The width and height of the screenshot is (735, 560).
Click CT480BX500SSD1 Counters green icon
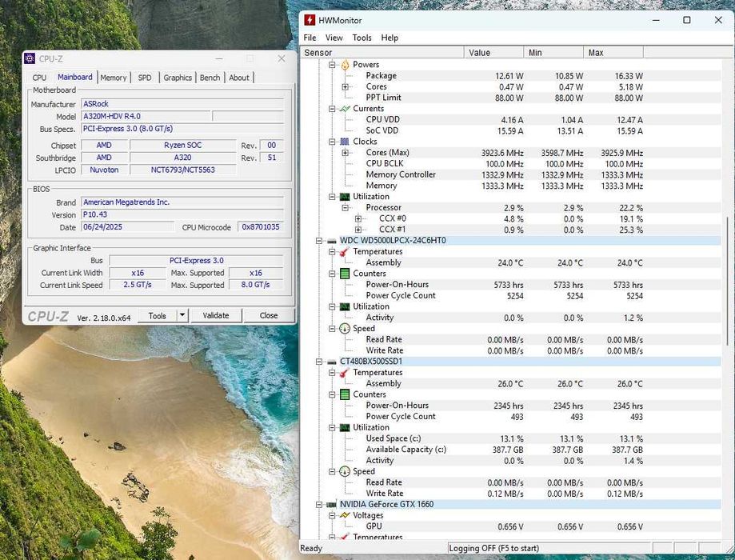[x=345, y=394]
